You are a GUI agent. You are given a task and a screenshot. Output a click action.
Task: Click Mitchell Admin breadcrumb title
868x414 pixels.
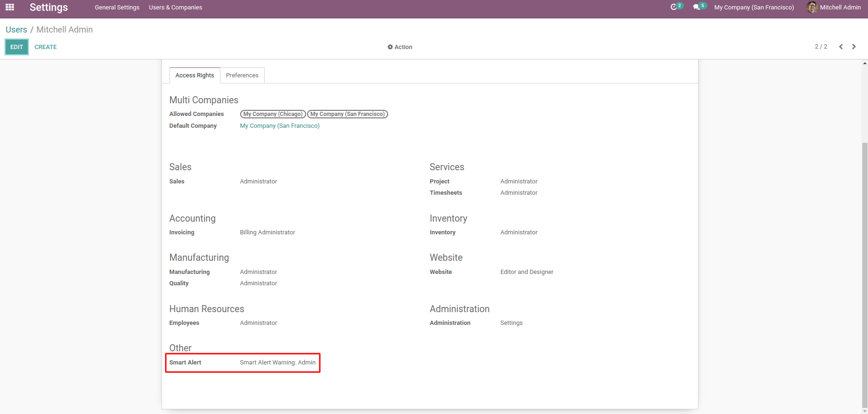click(x=65, y=30)
